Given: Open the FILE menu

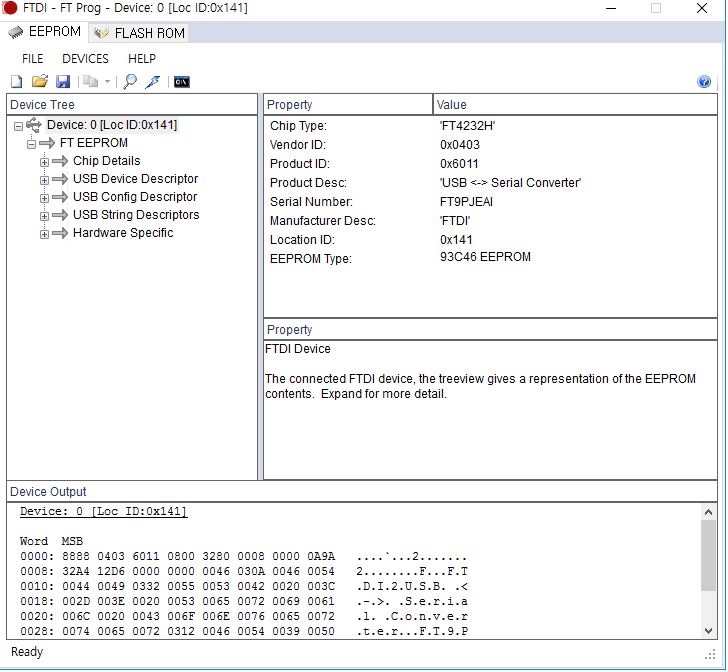Looking at the screenshot, I should pyautogui.click(x=32, y=59).
